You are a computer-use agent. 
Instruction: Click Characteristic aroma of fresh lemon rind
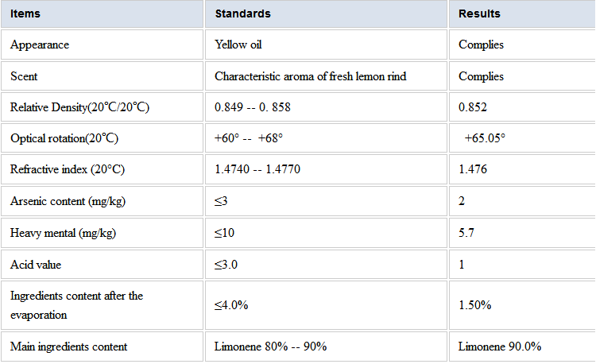310,76
